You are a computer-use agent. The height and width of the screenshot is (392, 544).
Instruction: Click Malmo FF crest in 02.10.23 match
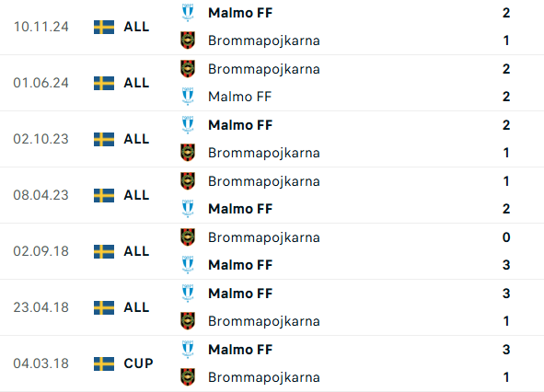[188, 125]
